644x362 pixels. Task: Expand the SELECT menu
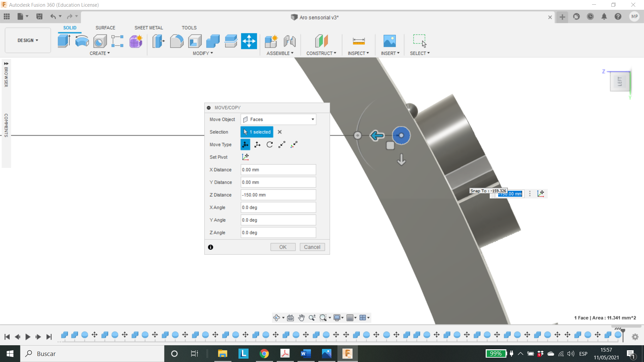(420, 53)
